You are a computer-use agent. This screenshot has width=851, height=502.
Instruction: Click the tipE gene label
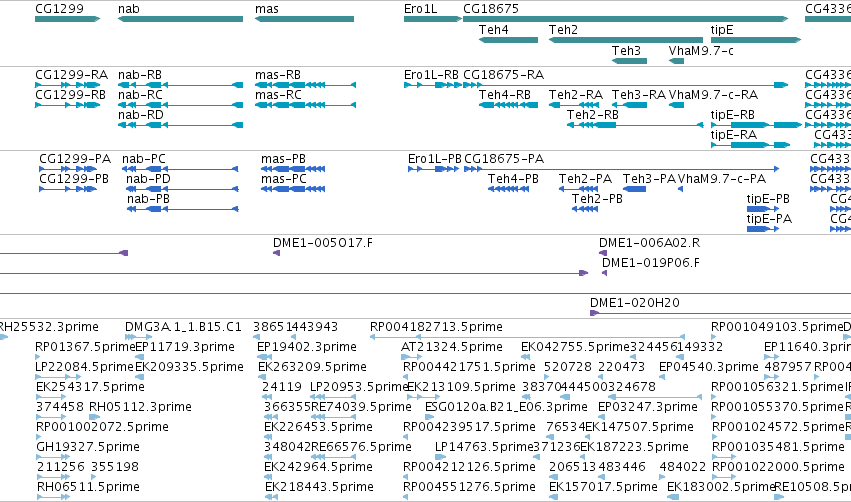click(722, 30)
